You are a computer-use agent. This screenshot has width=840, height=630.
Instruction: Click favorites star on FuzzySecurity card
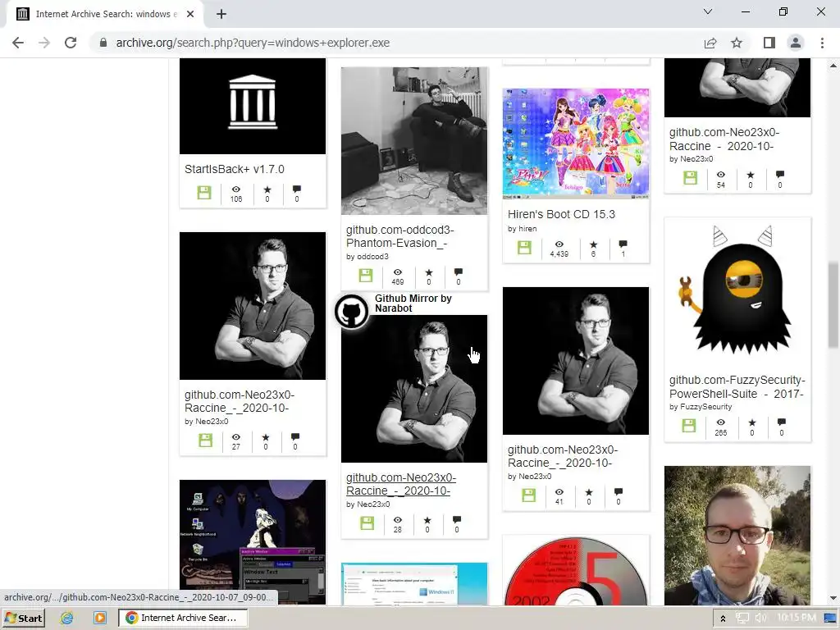coord(752,422)
